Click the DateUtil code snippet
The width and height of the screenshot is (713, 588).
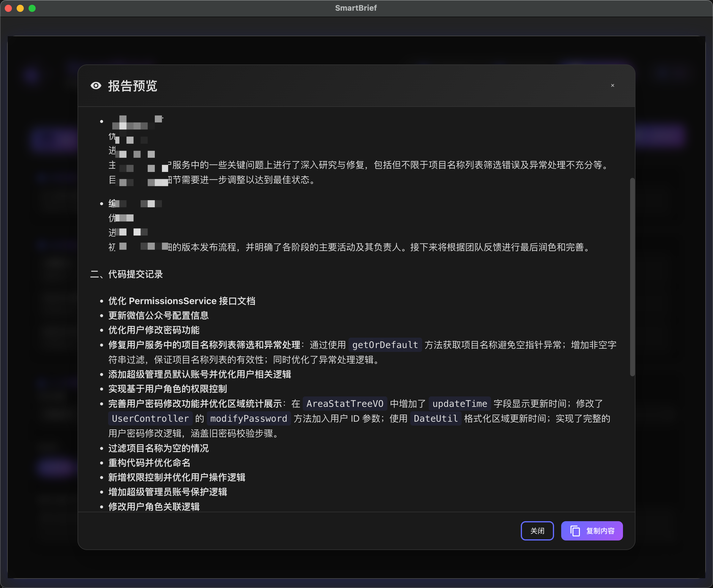(436, 418)
